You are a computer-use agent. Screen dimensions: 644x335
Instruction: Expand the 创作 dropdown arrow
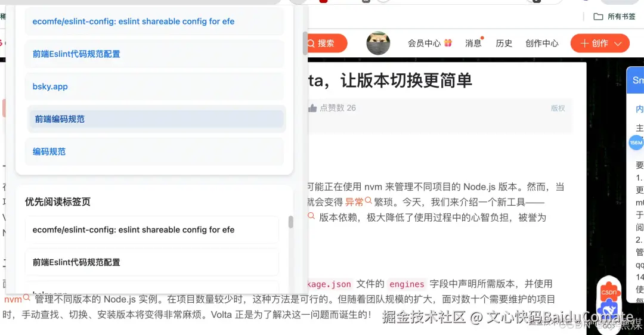click(618, 44)
